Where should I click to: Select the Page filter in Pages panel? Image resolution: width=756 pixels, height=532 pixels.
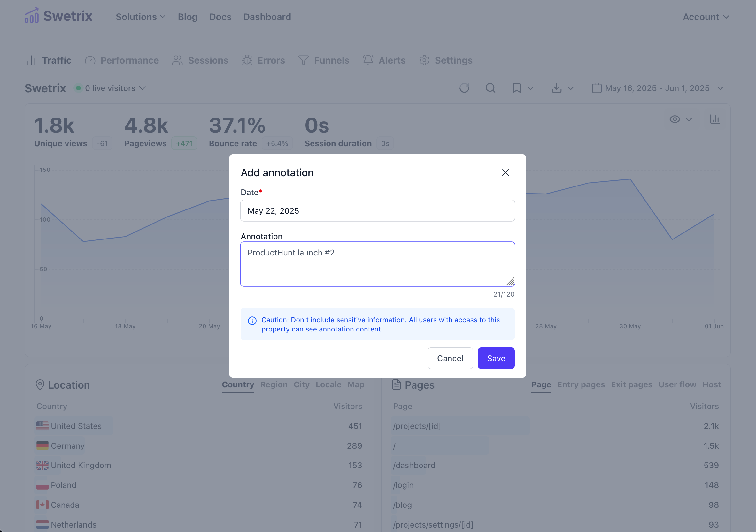[541, 384]
